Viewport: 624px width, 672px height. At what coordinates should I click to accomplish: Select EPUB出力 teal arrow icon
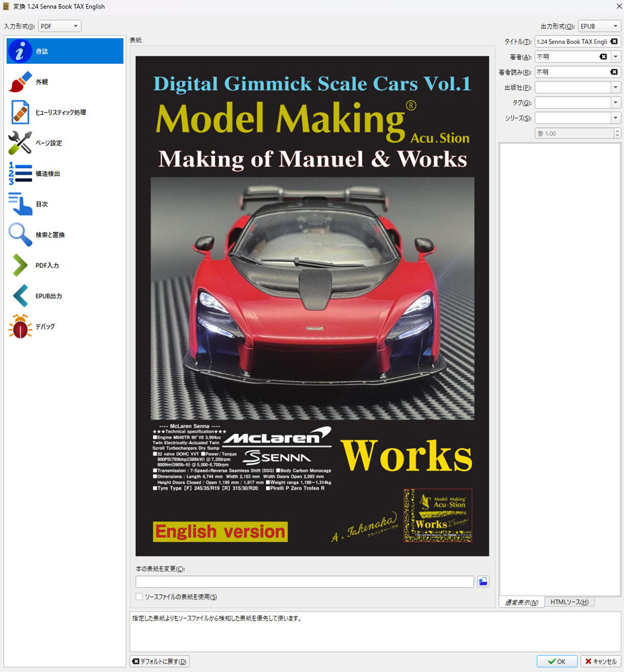click(x=19, y=296)
